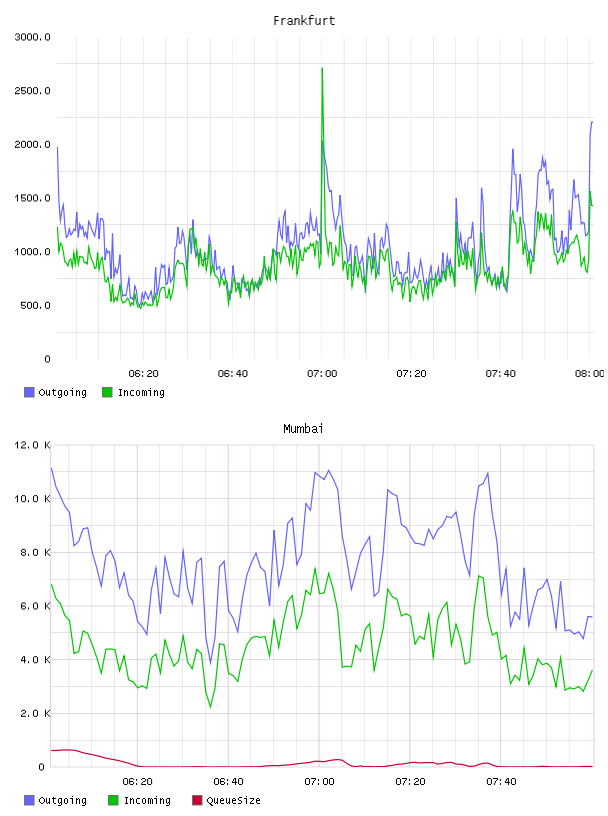608x816 pixels.
Task: Click the 06:40 time label on Mumbai axis
Action: (229, 781)
